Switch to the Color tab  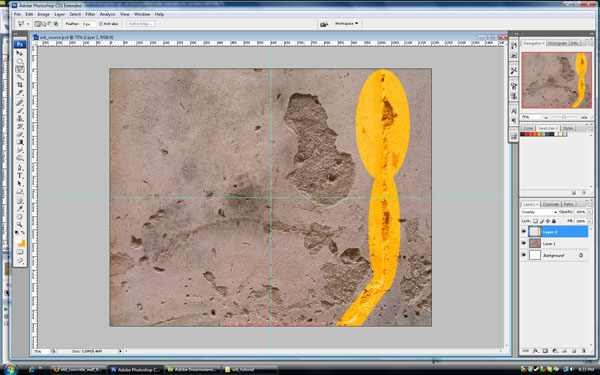tap(528, 128)
